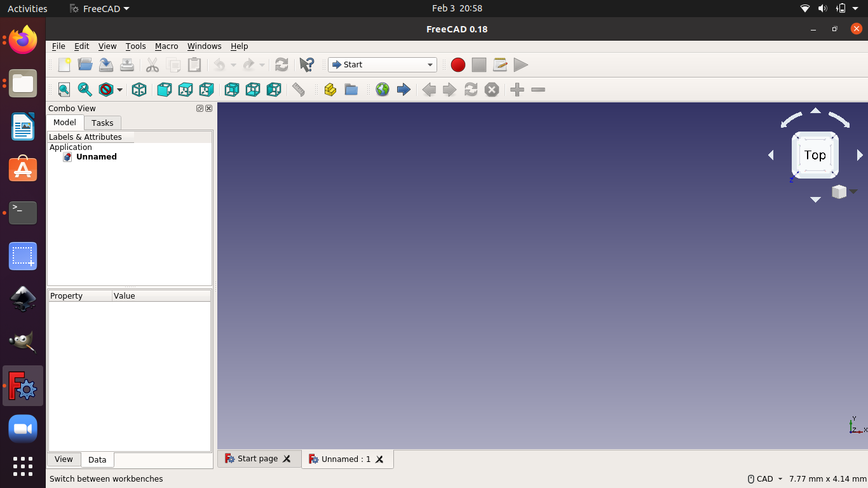Screen dimensions: 868x488
Task: Set right view cube icon
Action: pos(207,90)
